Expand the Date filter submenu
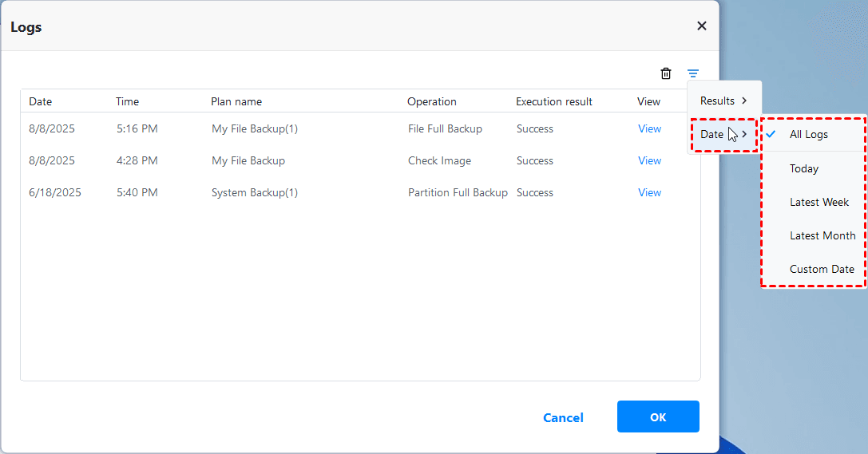The height and width of the screenshot is (454, 868). click(723, 134)
